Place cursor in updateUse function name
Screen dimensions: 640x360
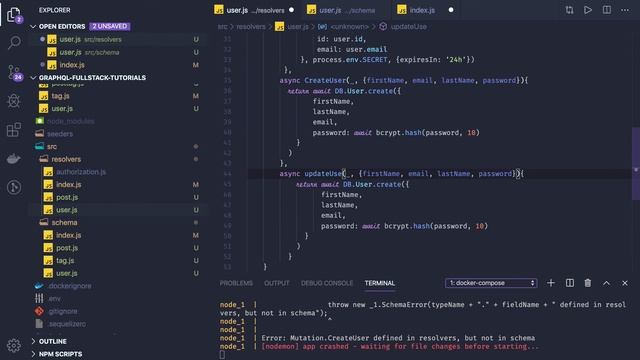(324, 174)
